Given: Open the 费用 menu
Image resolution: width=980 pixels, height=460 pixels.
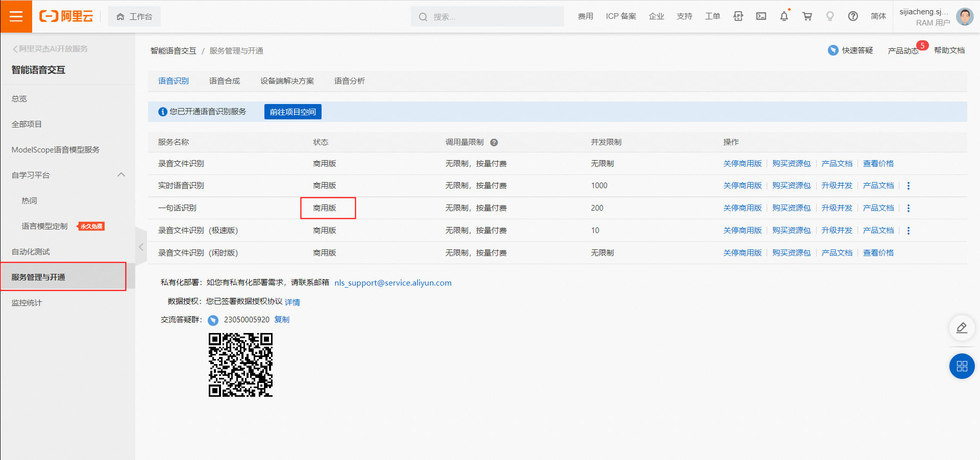Looking at the screenshot, I should click(x=585, y=16).
